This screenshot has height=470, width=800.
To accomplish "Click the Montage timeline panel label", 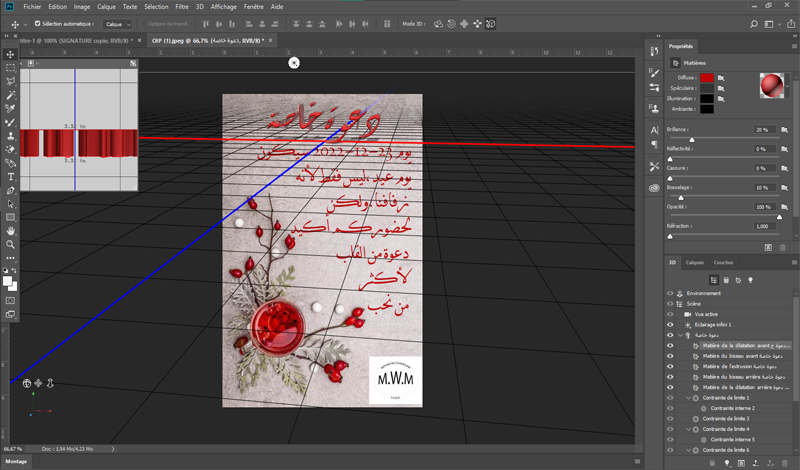I will click(x=16, y=461).
